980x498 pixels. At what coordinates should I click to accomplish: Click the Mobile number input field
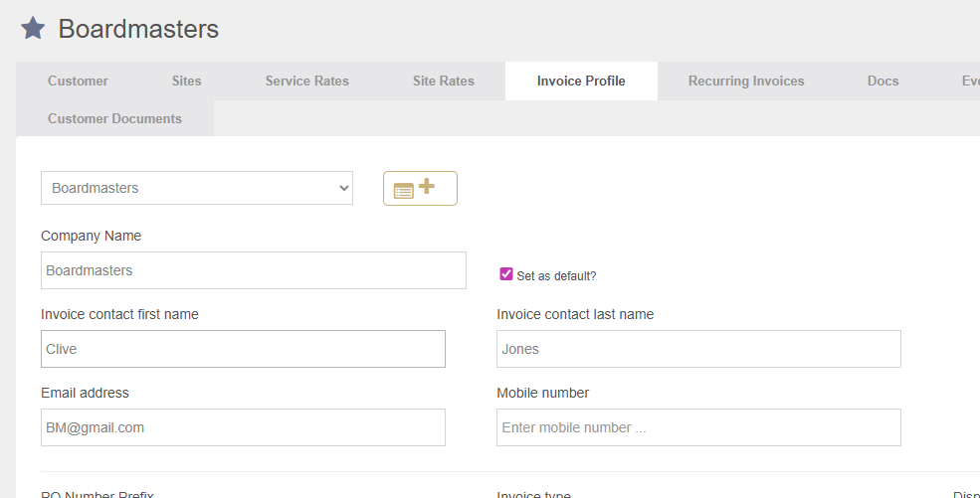point(698,427)
